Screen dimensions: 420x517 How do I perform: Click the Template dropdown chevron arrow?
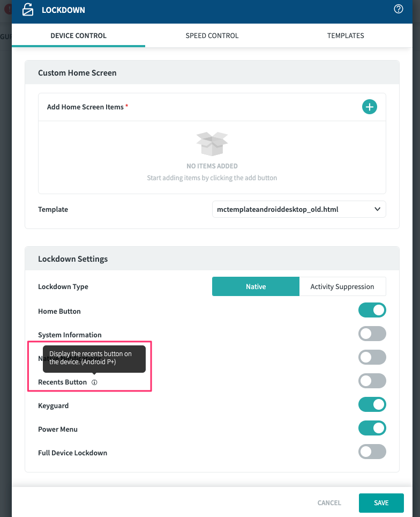377,209
